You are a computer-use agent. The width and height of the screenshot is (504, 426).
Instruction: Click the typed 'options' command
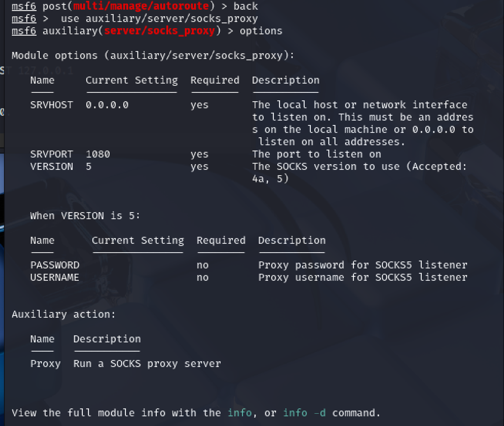pos(261,31)
